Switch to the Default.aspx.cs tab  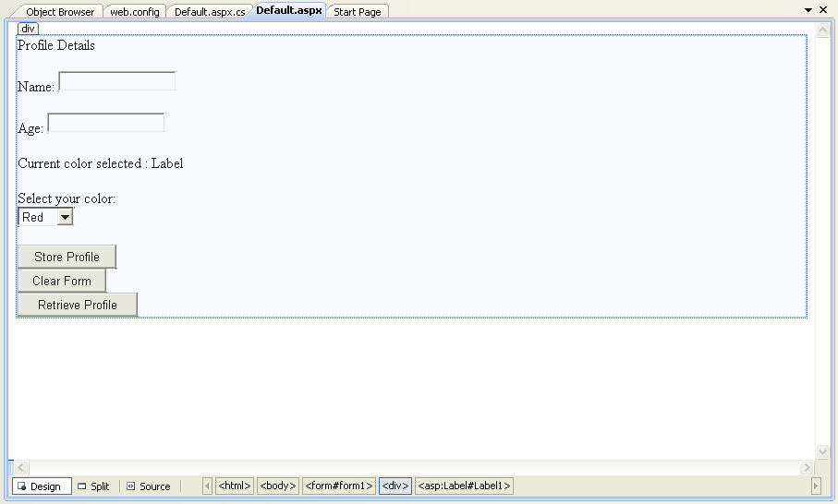tap(210, 12)
